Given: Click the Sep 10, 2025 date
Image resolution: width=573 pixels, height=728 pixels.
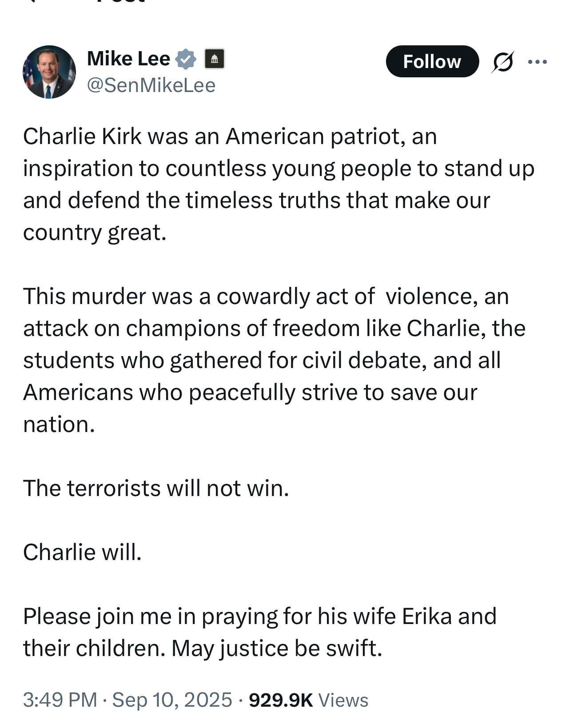Looking at the screenshot, I should click(x=172, y=700).
